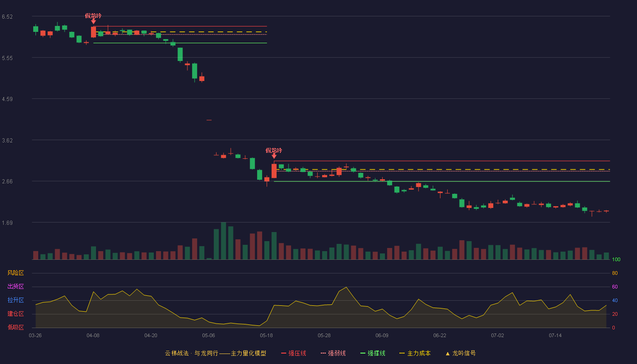Toggle the 云梯战法 主力量化模型 legend entry

pos(215,353)
